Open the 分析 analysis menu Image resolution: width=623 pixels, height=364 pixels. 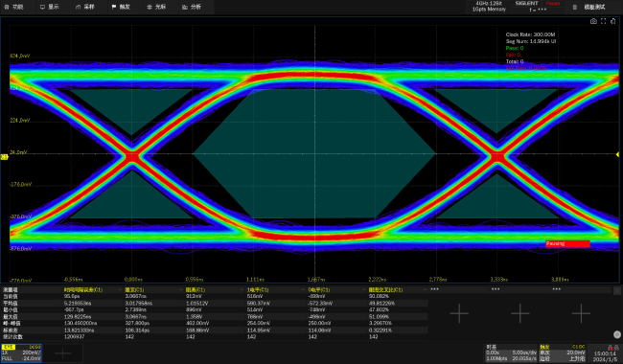click(192, 7)
